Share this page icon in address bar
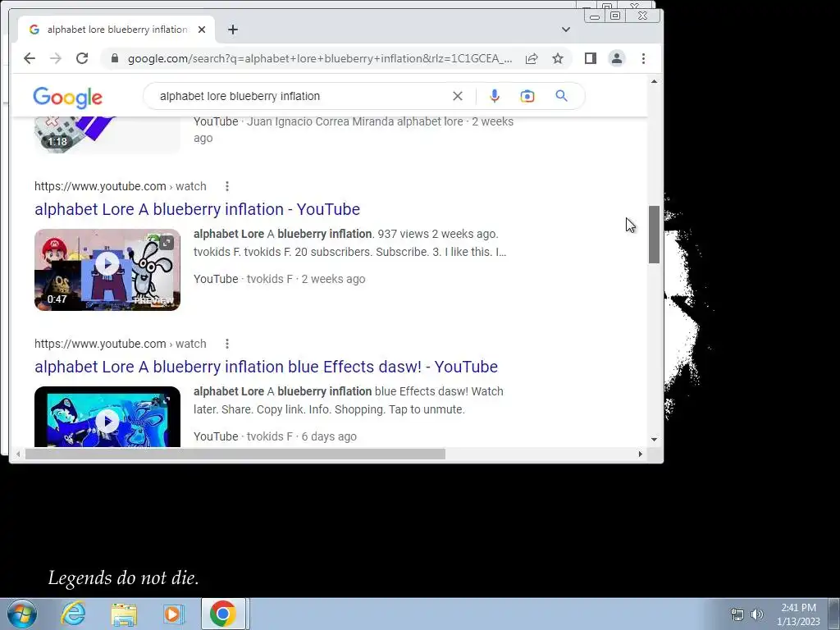The width and height of the screenshot is (840, 630). [532, 58]
